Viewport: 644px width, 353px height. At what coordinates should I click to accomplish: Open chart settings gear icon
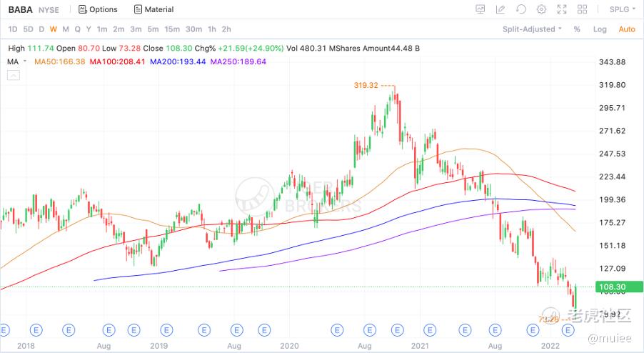tap(541, 9)
